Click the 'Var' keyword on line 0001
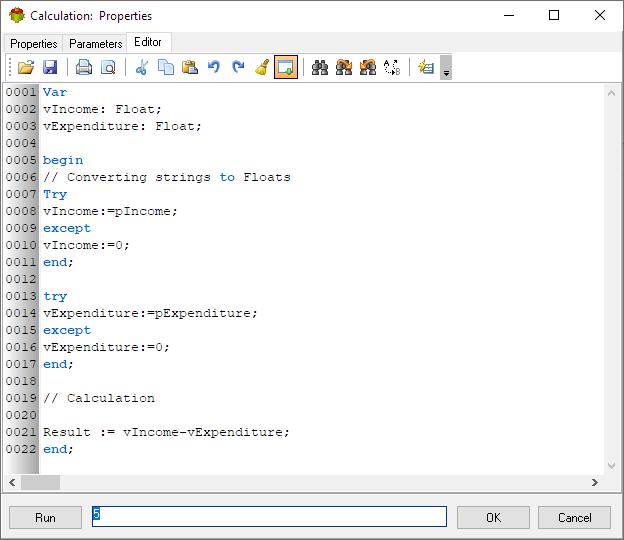The width and height of the screenshot is (624, 540). pyautogui.click(x=55, y=92)
